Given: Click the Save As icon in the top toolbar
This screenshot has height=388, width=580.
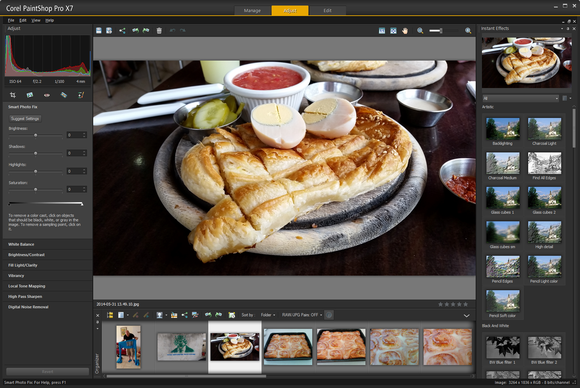Looking at the screenshot, I should tap(109, 31).
